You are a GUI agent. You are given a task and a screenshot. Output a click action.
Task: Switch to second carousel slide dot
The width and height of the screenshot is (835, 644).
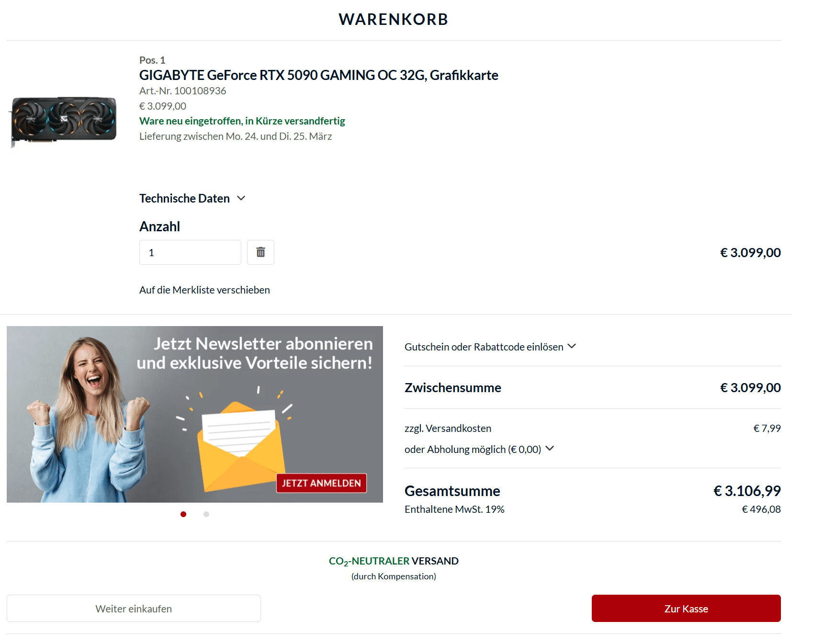[x=206, y=514]
